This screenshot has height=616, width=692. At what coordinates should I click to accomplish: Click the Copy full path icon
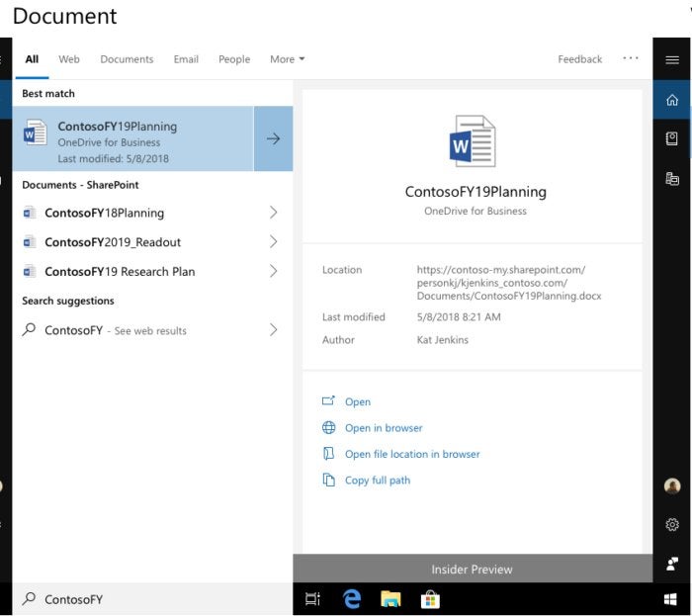(328, 480)
